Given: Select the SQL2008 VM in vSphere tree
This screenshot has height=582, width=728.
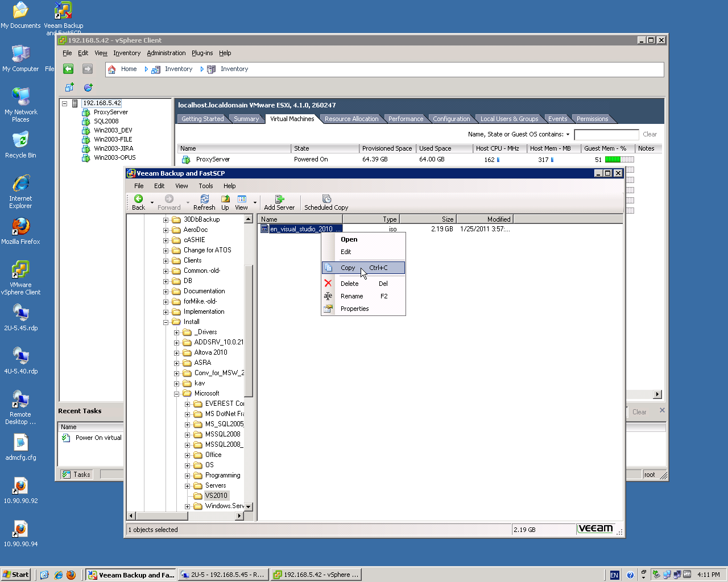Looking at the screenshot, I should point(106,122).
